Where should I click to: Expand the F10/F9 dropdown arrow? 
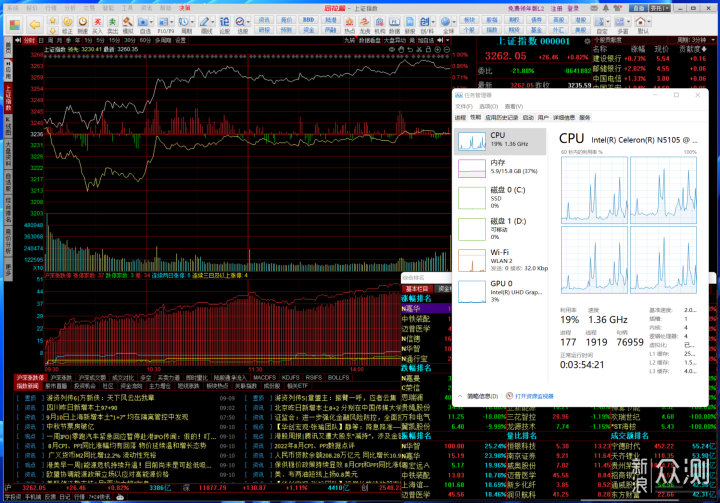pyautogui.click(x=171, y=22)
